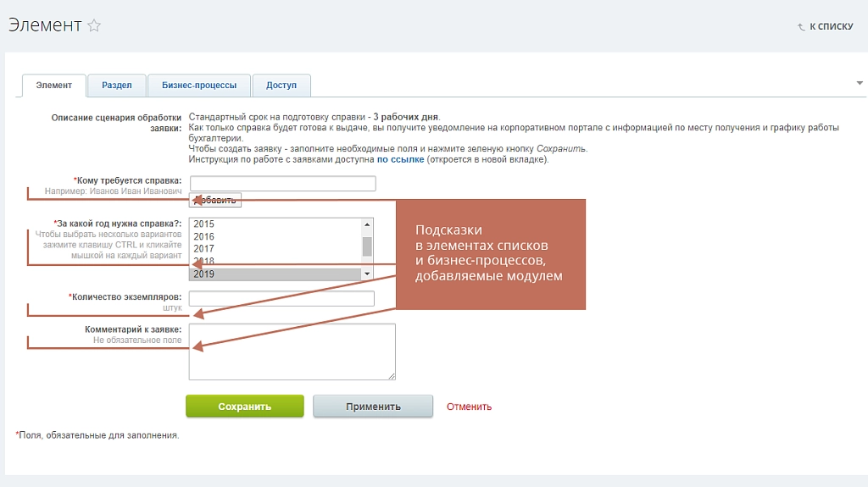Click the Количество экземпляров input field
Viewport: 868px width, 487px height.
coord(281,298)
